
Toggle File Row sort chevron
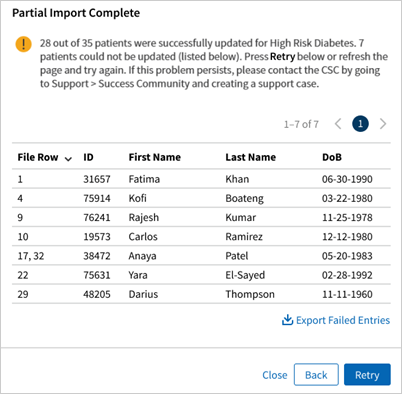pos(68,159)
